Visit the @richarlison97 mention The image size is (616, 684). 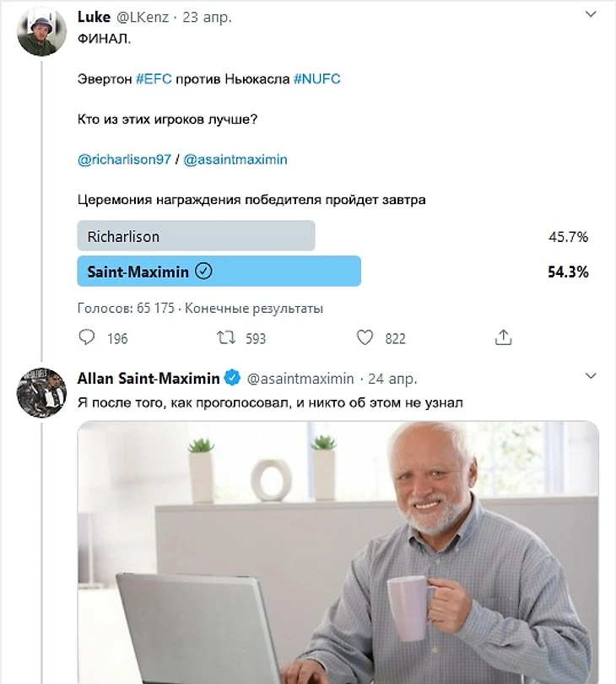coord(124,159)
